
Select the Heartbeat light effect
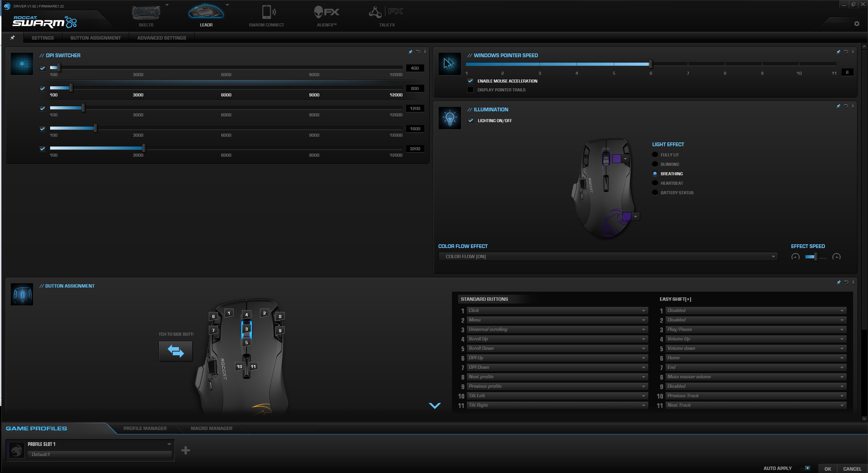[x=655, y=183]
